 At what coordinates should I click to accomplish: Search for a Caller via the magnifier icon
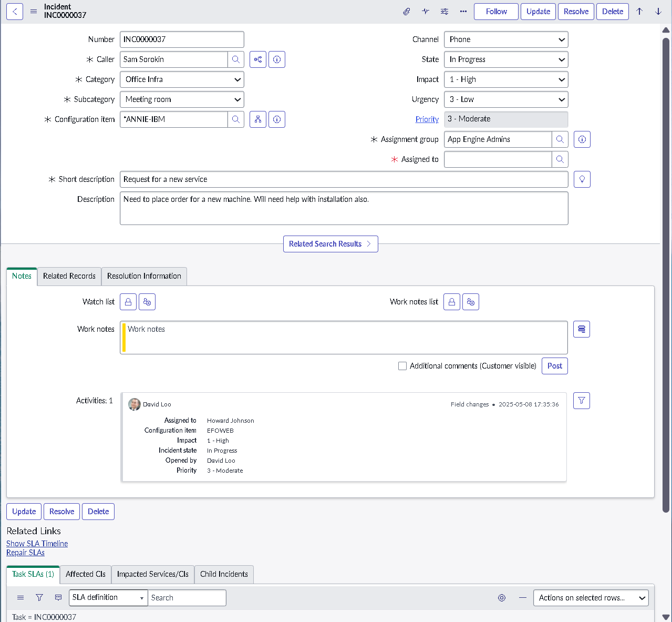pyautogui.click(x=236, y=59)
